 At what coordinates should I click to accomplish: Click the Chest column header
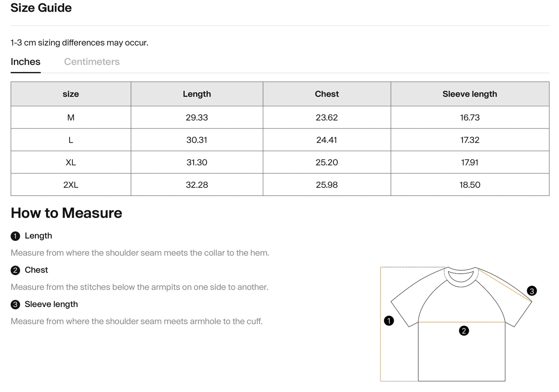point(327,94)
